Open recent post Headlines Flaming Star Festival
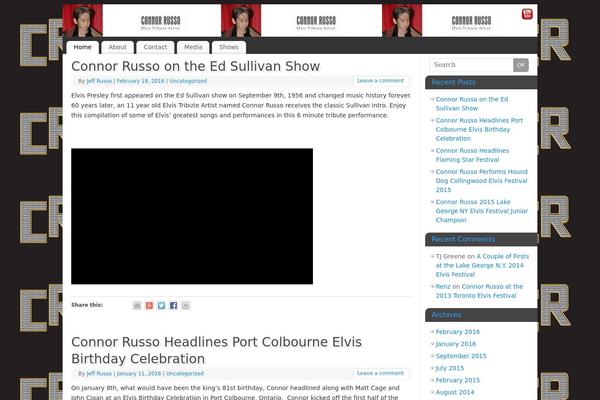Image resolution: width=600 pixels, height=400 pixels. 472,155
